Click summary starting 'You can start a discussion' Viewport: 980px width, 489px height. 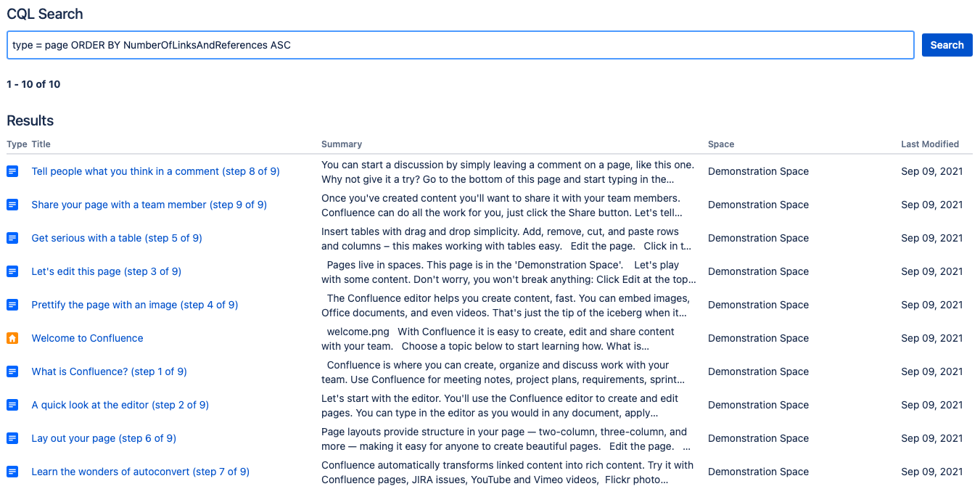tap(508, 172)
